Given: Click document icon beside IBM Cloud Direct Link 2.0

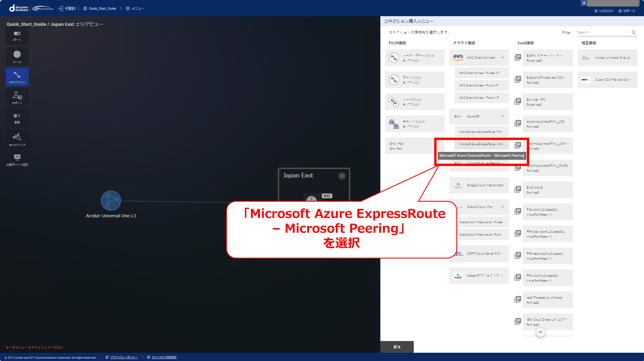Looking at the screenshot, I should [518, 321].
